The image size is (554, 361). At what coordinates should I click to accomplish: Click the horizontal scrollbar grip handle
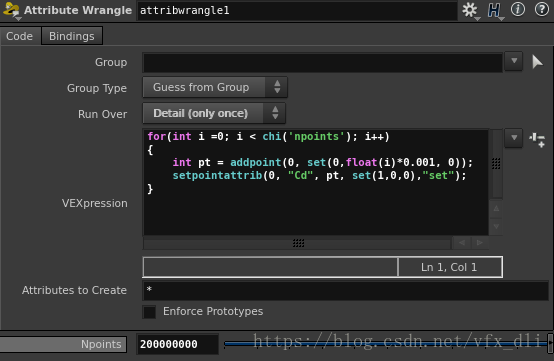(x=299, y=243)
